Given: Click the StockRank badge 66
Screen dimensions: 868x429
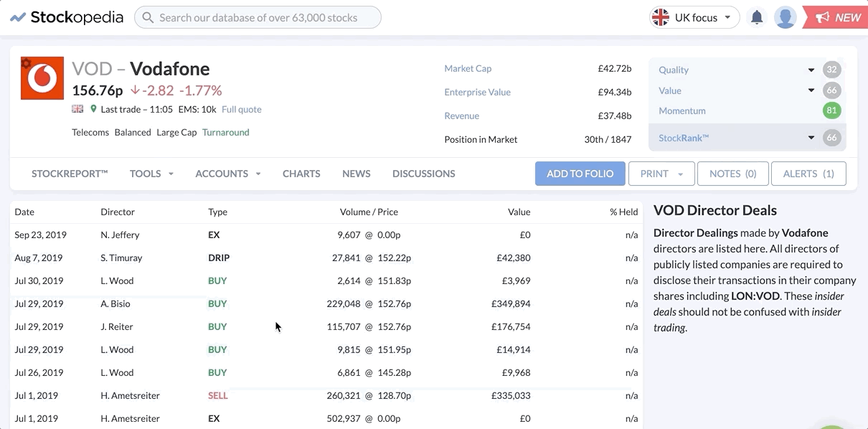Looking at the screenshot, I should tap(832, 138).
